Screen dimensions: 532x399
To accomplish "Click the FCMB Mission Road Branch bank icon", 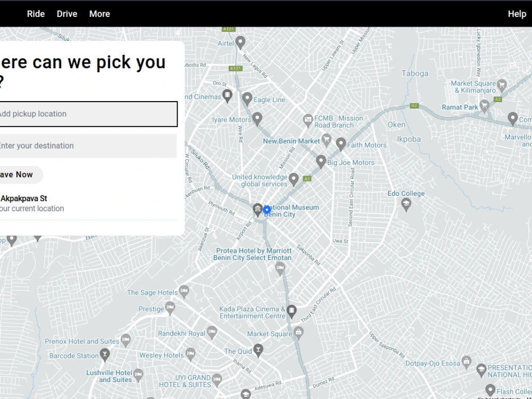I will tap(307, 121).
